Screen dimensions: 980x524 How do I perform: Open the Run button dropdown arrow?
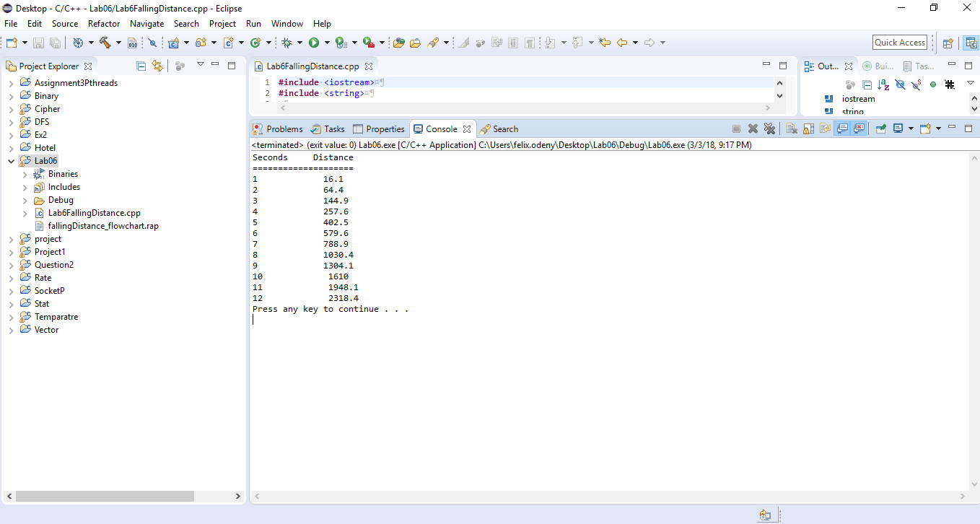(x=327, y=43)
